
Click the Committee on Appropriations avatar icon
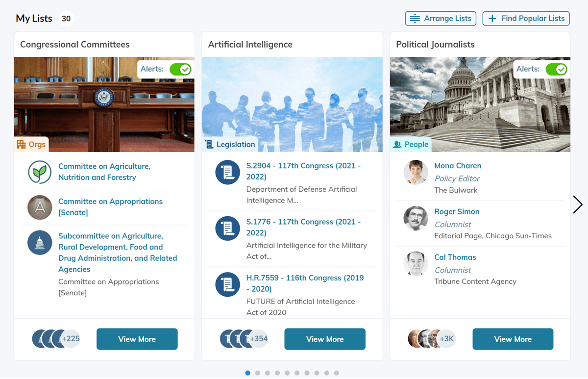40,207
